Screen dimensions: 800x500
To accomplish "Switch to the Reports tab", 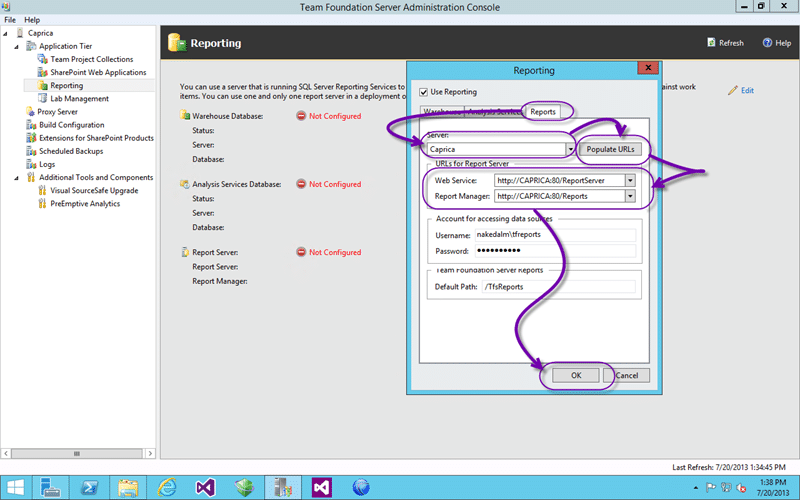I will click(x=544, y=111).
